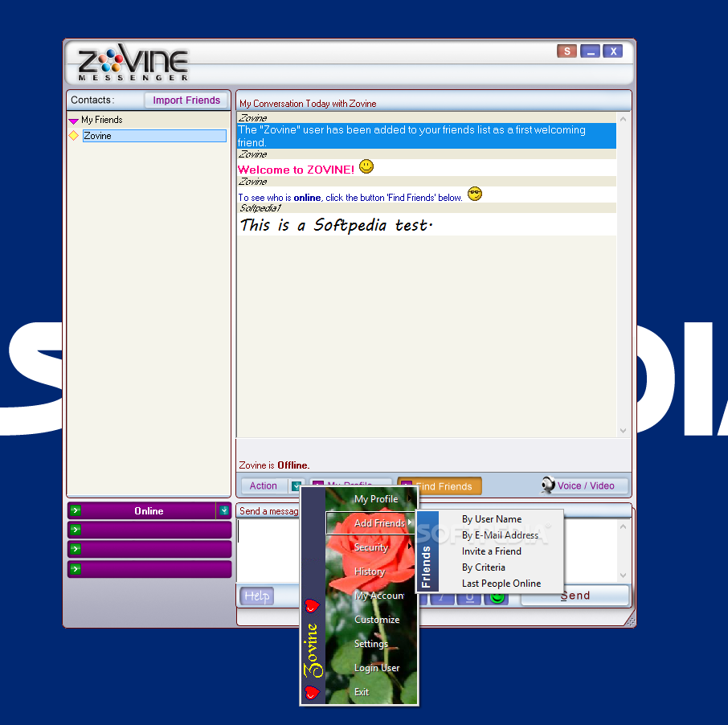Click message box scrollbar up arrow

coord(623,526)
